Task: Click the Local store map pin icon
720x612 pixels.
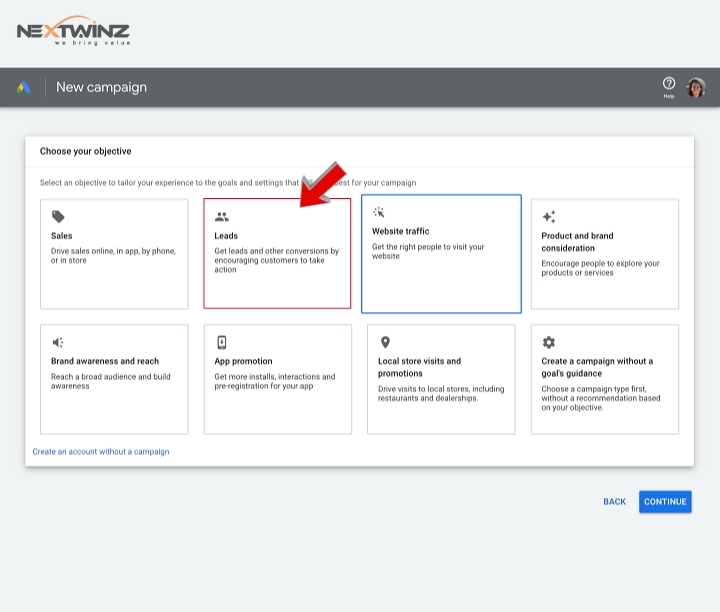Action: (385, 342)
